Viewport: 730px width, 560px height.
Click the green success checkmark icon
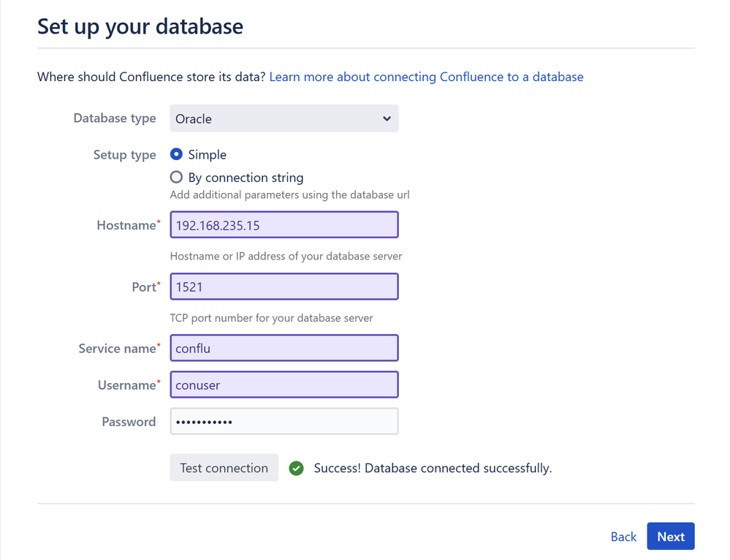point(296,468)
